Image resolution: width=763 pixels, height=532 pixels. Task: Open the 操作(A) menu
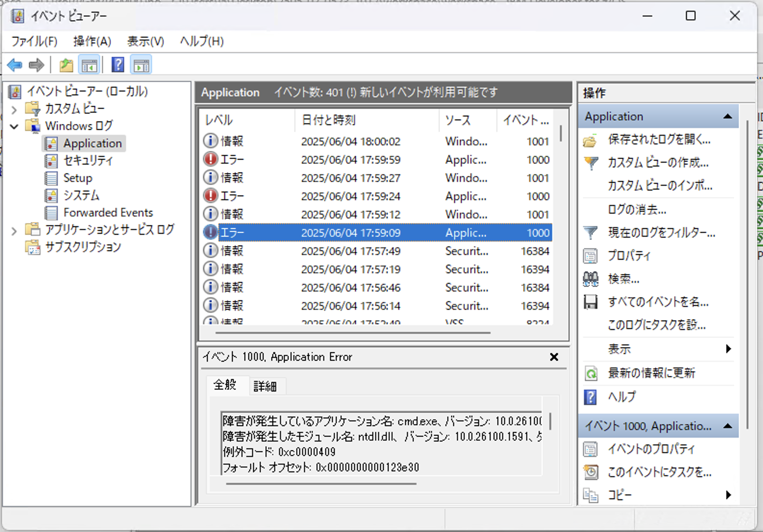[x=92, y=41]
